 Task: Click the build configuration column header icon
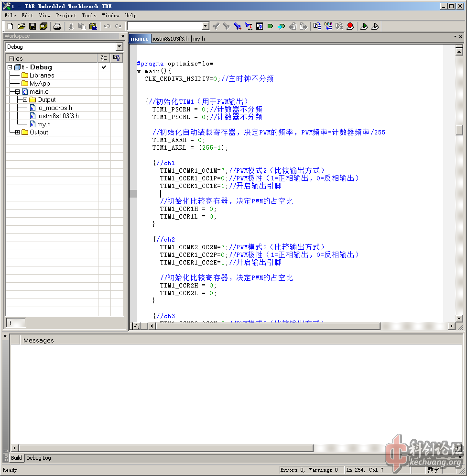104,58
